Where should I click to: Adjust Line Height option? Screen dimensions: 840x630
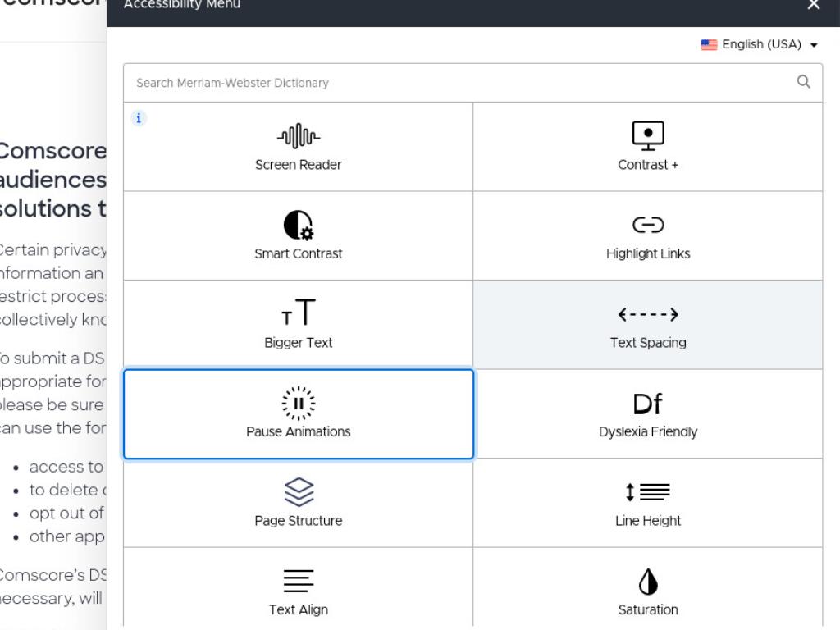click(648, 503)
